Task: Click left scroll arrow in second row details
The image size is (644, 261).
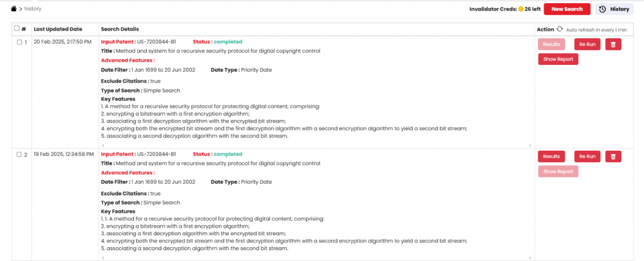Action: pos(103,258)
